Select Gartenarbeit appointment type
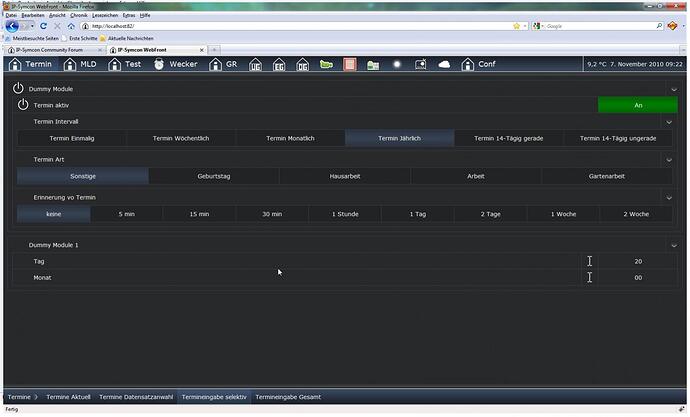690x417 pixels. click(607, 176)
